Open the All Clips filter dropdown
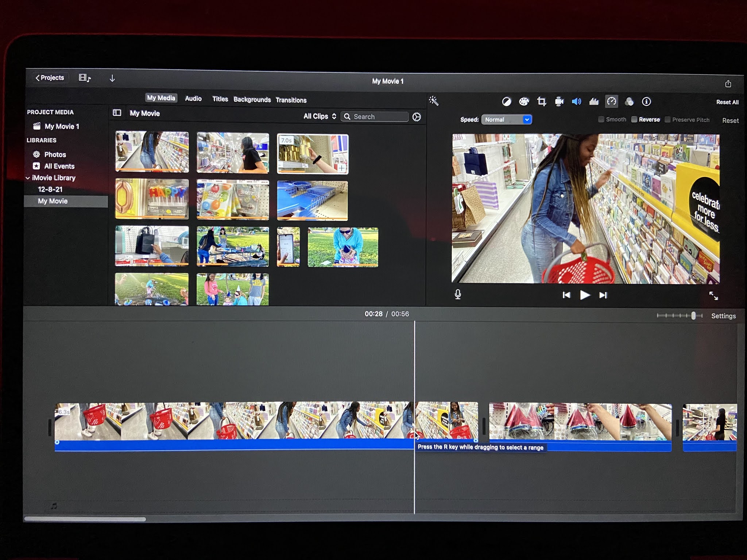Screen dimensions: 747x560 320,116
